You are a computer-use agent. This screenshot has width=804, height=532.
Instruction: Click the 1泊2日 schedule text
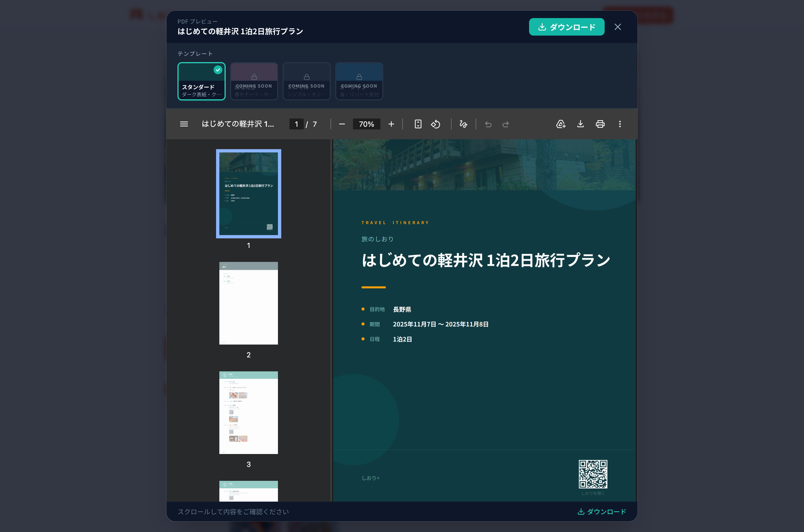click(402, 339)
